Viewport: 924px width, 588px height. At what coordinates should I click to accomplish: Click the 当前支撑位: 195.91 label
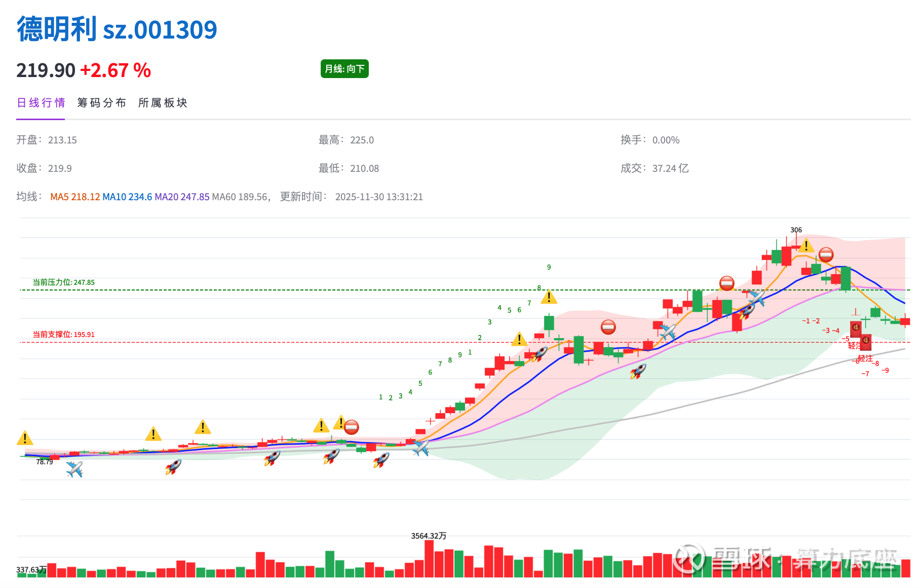tap(64, 335)
